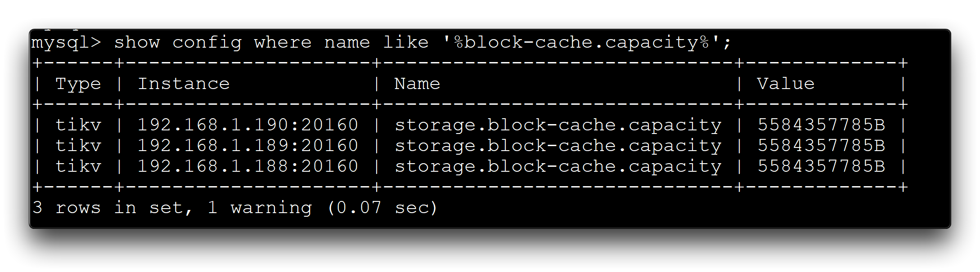
Task: Click the mysql> prompt text
Action: coord(66,43)
